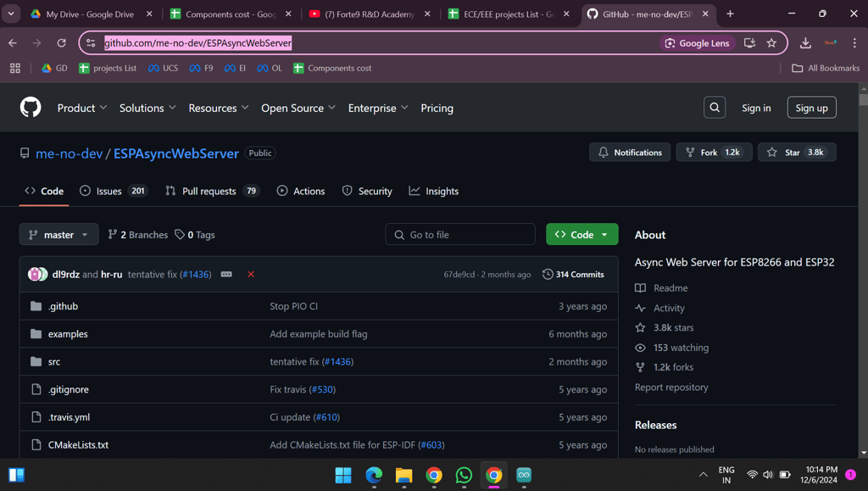
Task: Open the master branch dropdown
Action: (x=58, y=234)
